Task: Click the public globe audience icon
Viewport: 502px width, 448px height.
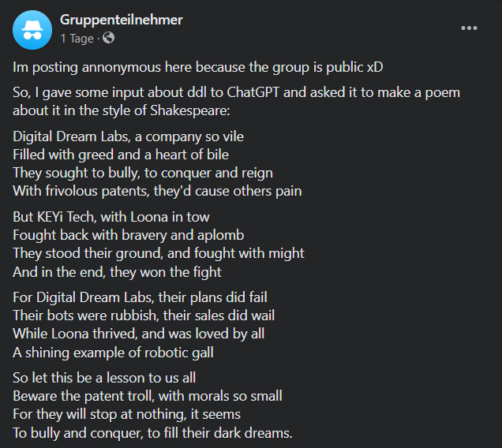Action: pos(109,38)
